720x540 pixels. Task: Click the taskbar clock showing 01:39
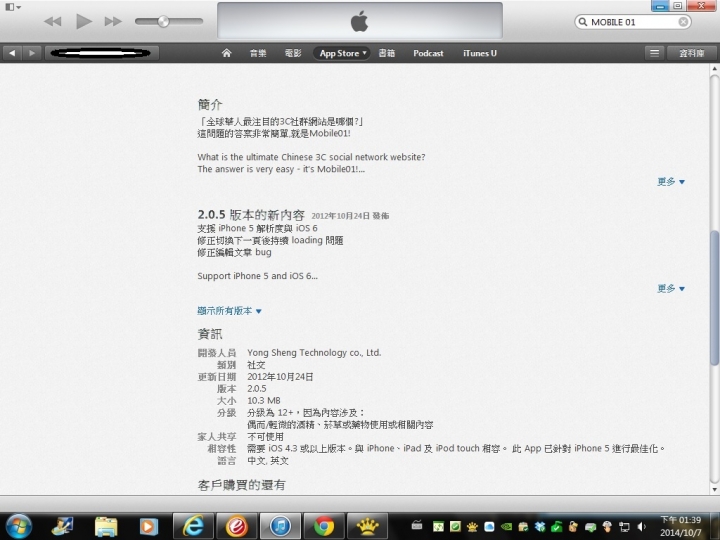[x=681, y=526]
